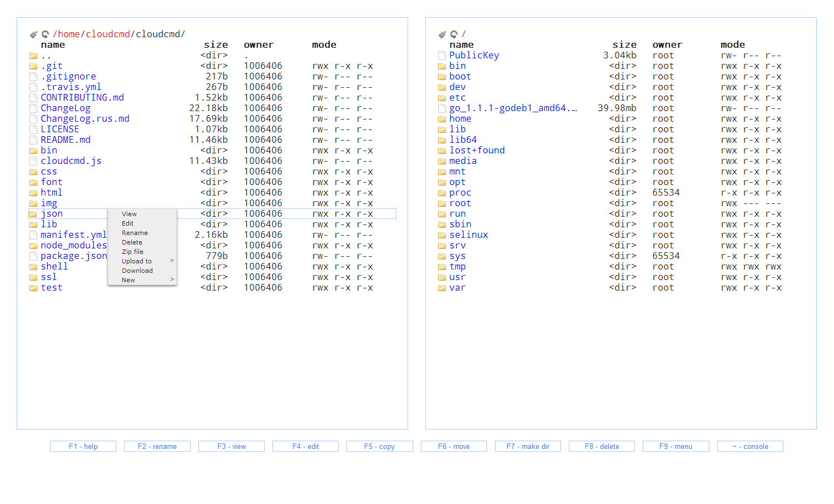834x504 pixels.
Task: Click the folder icon next to json
Action: pyautogui.click(x=33, y=214)
